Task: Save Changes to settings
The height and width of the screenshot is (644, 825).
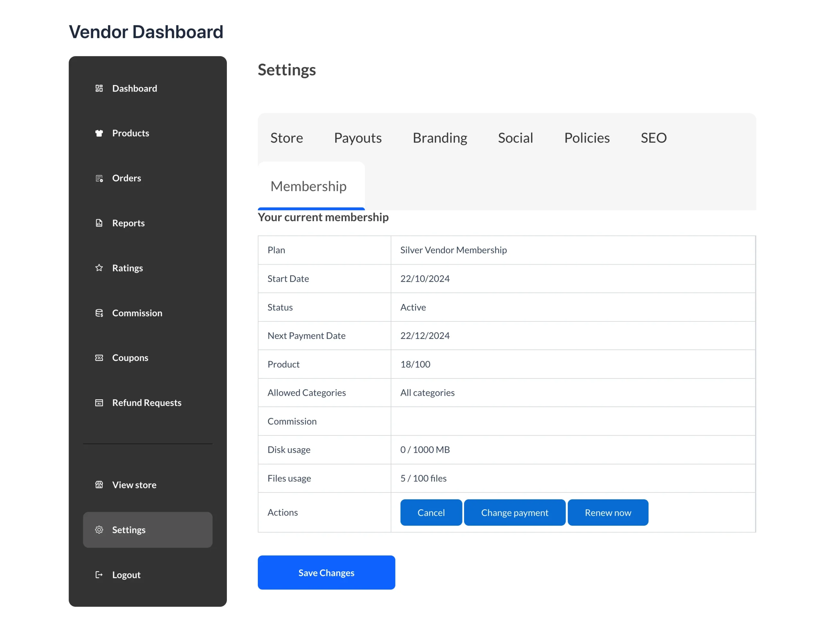Action: point(326,573)
